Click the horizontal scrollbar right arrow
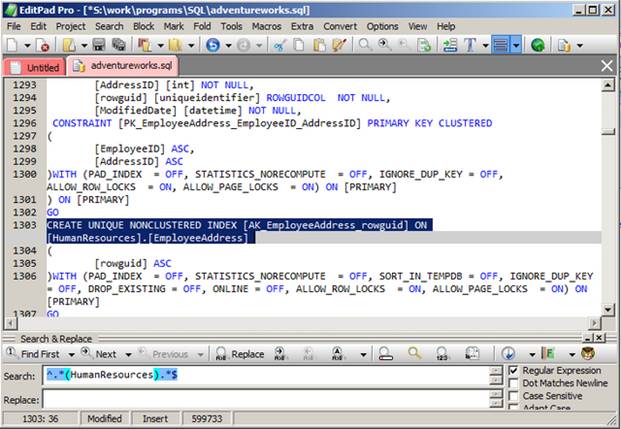The image size is (621, 429). click(x=594, y=324)
